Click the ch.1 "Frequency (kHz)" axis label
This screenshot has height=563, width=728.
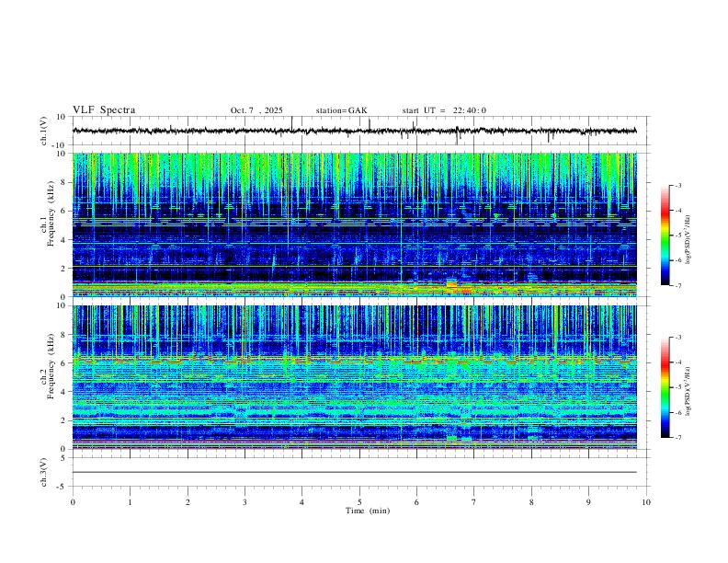[x=51, y=214]
